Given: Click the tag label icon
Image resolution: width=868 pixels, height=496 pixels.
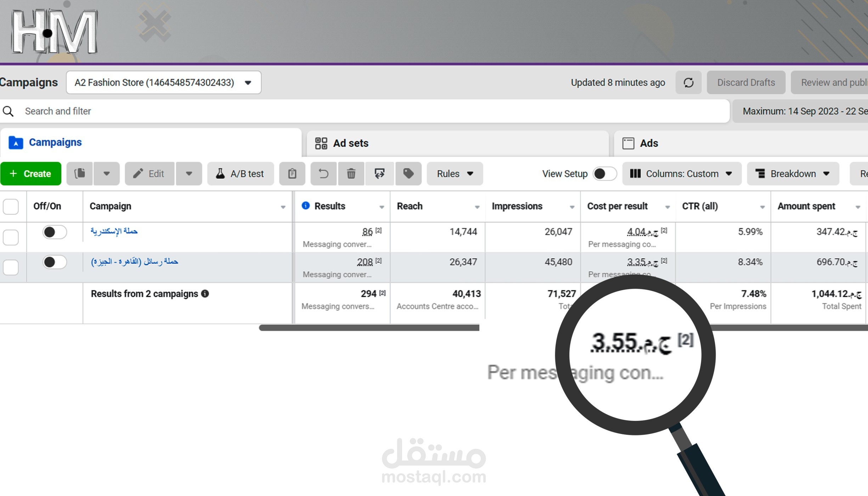Looking at the screenshot, I should point(408,174).
